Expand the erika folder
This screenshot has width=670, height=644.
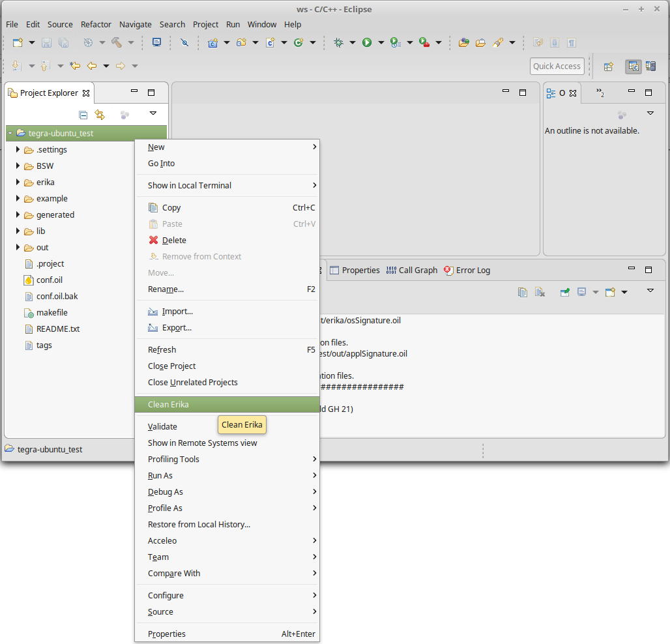[18, 182]
